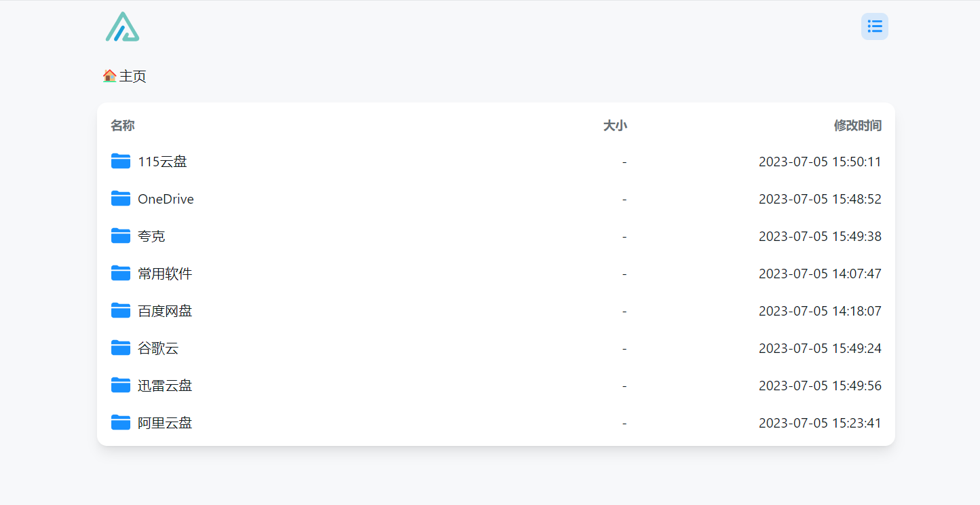Image resolution: width=980 pixels, height=505 pixels.
Task: Click folder icon beside 常用软件
Action: (x=121, y=274)
